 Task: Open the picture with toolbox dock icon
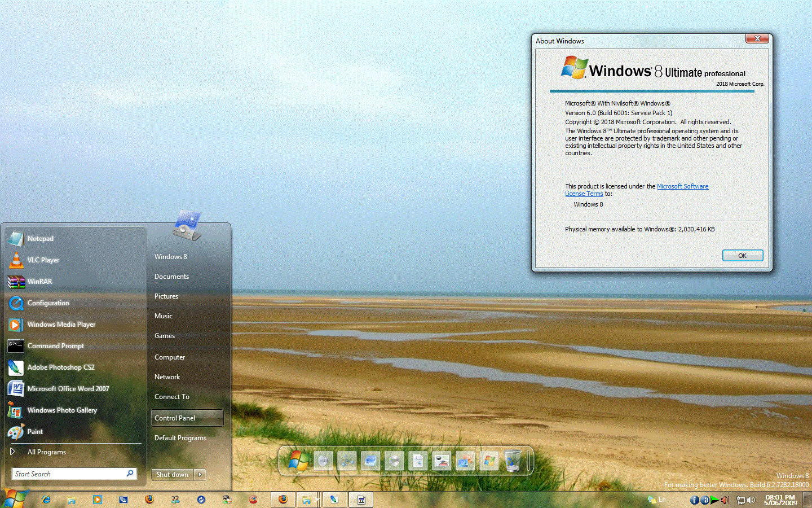click(x=442, y=461)
